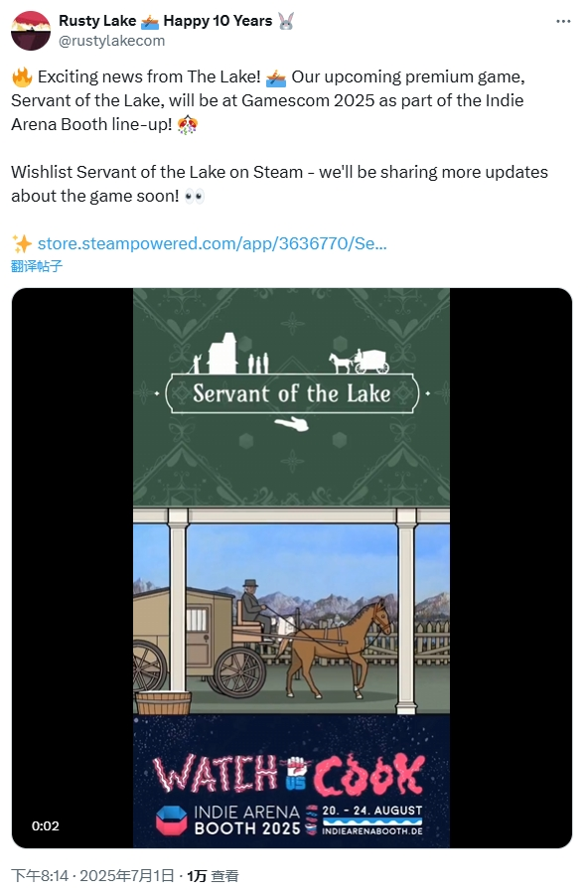The width and height of the screenshot is (588, 893).
Task: Open the 1万 查看 view count
Action: 213,876
